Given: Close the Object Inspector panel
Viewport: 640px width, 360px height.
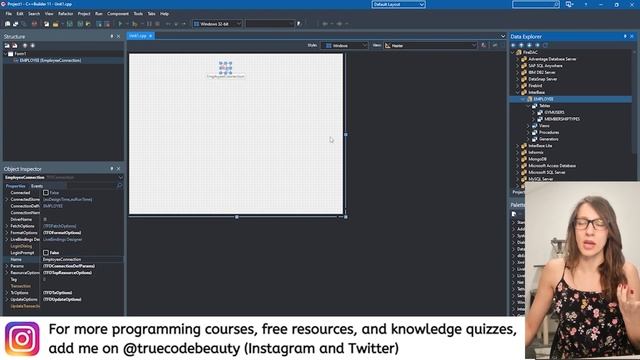Looking at the screenshot, I should [119, 169].
